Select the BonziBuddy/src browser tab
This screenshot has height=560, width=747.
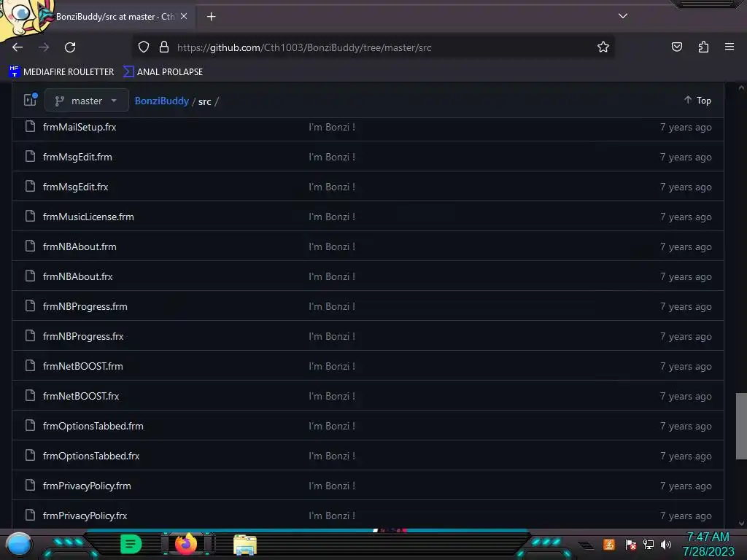115,17
